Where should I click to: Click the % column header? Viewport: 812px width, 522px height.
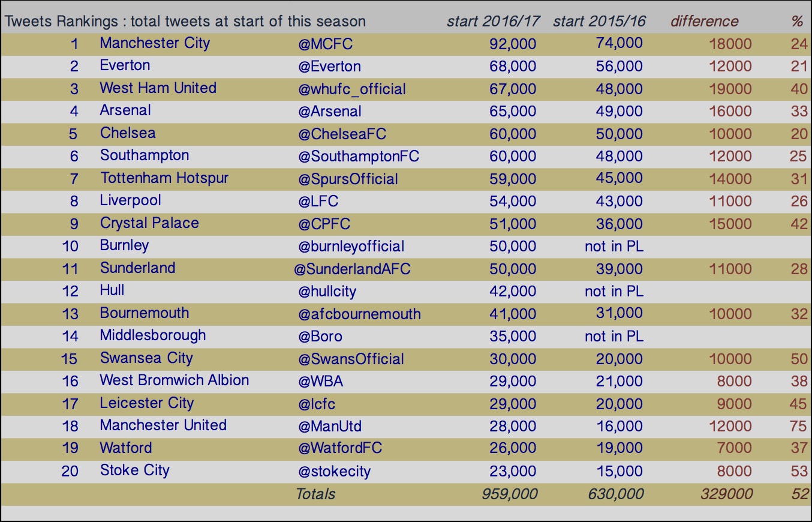(x=797, y=21)
